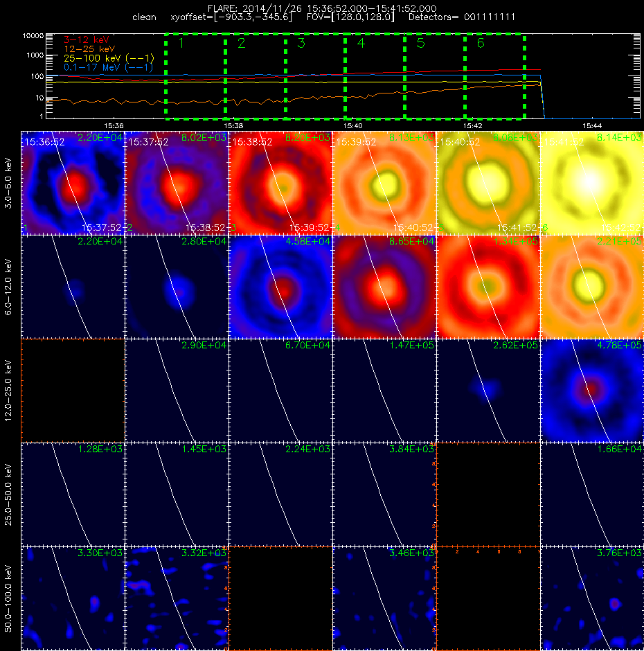The width and height of the screenshot is (644, 651).
Task: Click the blue 0.1-17 MeV legend entry
Action: coord(108,67)
